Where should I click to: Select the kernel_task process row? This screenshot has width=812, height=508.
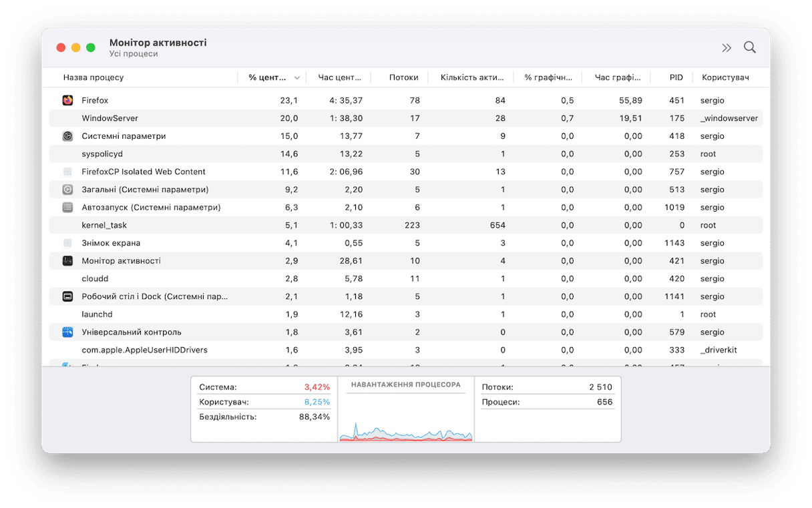coord(406,226)
